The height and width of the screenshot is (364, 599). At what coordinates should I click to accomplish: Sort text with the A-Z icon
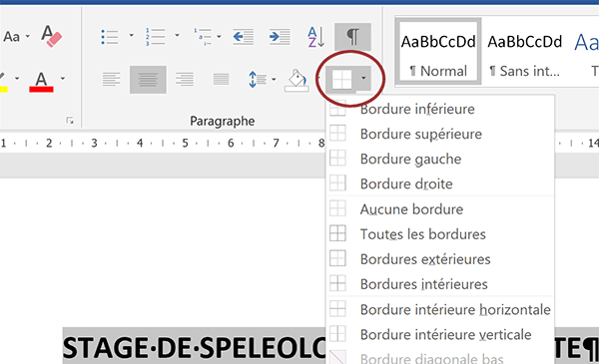316,37
